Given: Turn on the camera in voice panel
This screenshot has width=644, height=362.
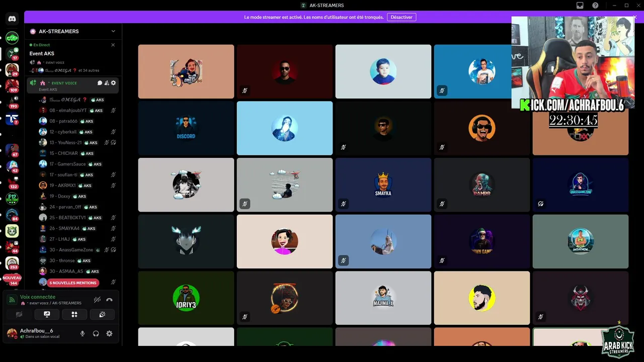Looking at the screenshot, I should click(19, 314).
